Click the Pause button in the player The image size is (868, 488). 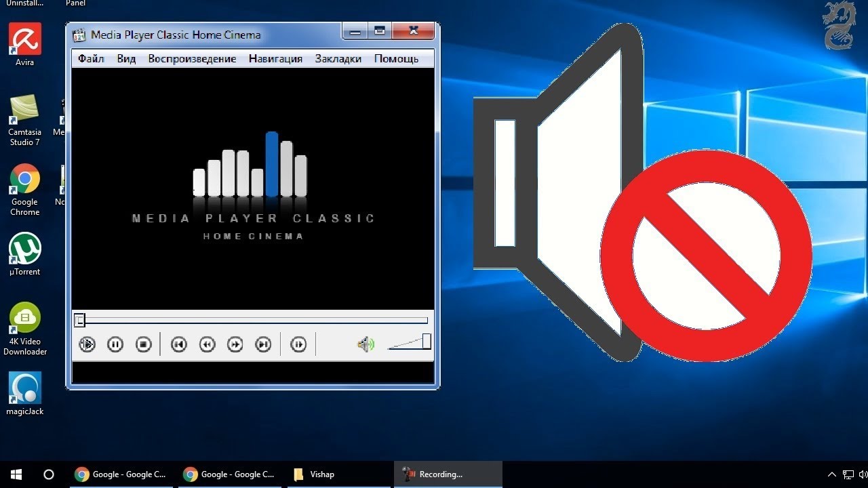coord(115,344)
